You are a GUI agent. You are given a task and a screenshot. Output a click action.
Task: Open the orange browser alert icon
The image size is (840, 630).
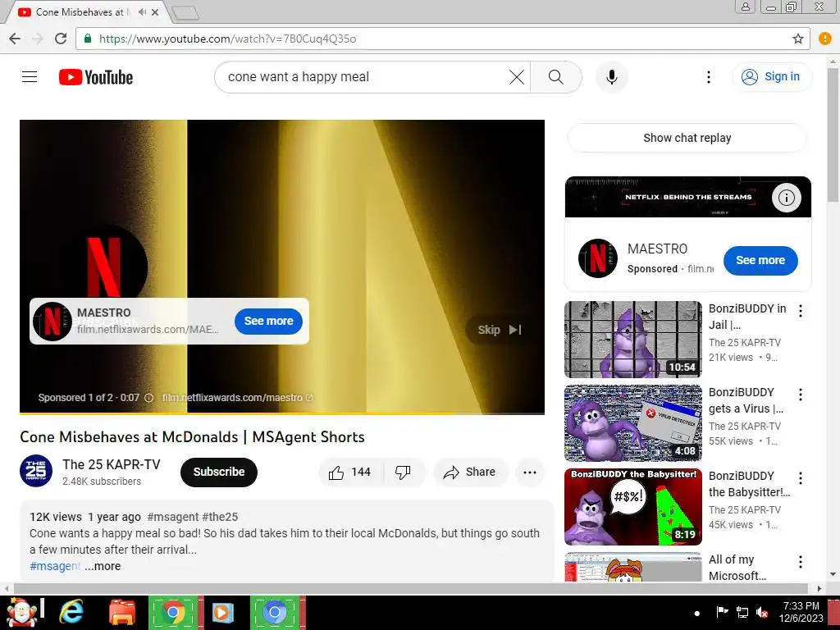tap(825, 39)
